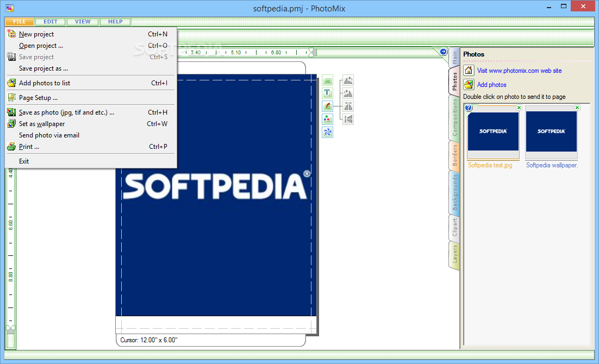The image size is (599, 364).
Task: Switch to the Photos side tab
Action: click(x=454, y=80)
